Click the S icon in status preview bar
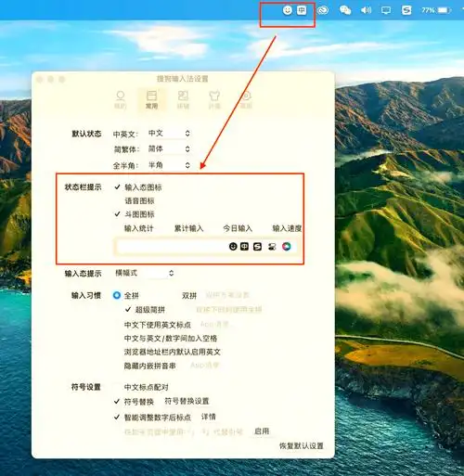464x476 pixels. pyautogui.click(x=257, y=247)
